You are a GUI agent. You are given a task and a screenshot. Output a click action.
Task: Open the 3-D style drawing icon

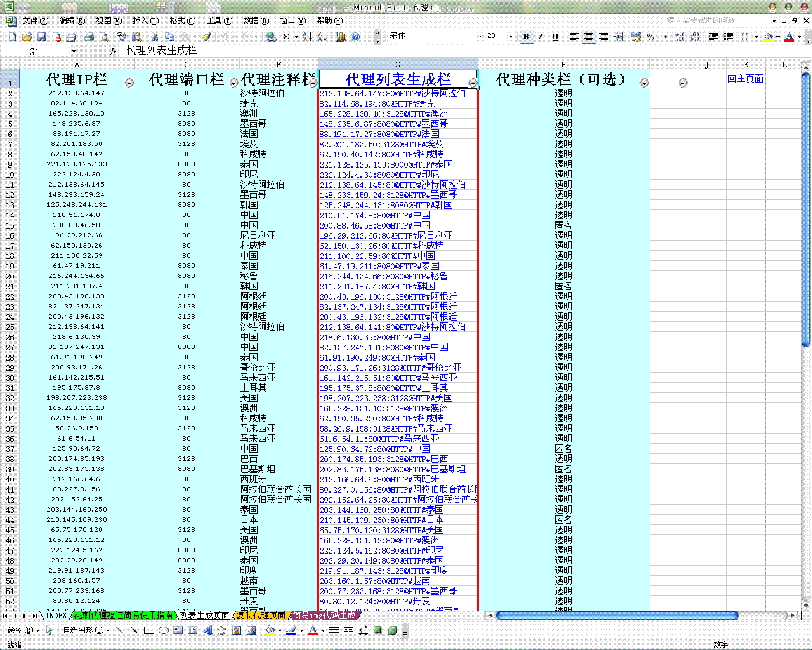tap(393, 630)
